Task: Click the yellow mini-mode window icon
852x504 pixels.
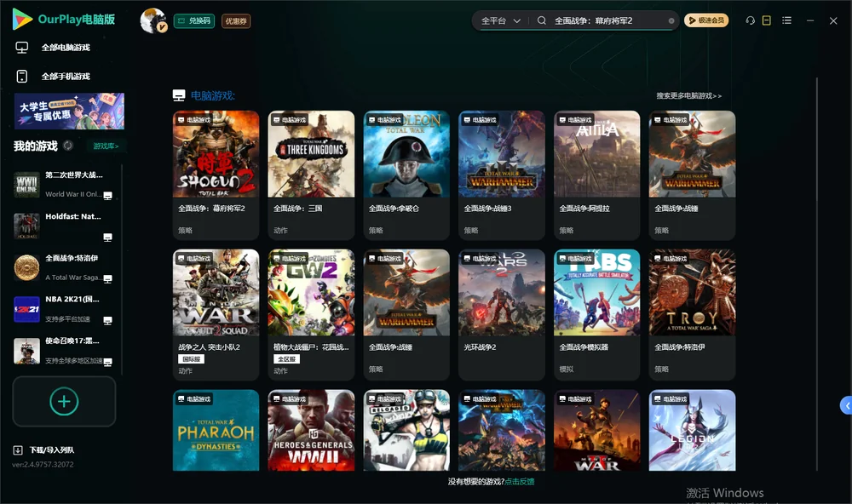Action: [767, 20]
